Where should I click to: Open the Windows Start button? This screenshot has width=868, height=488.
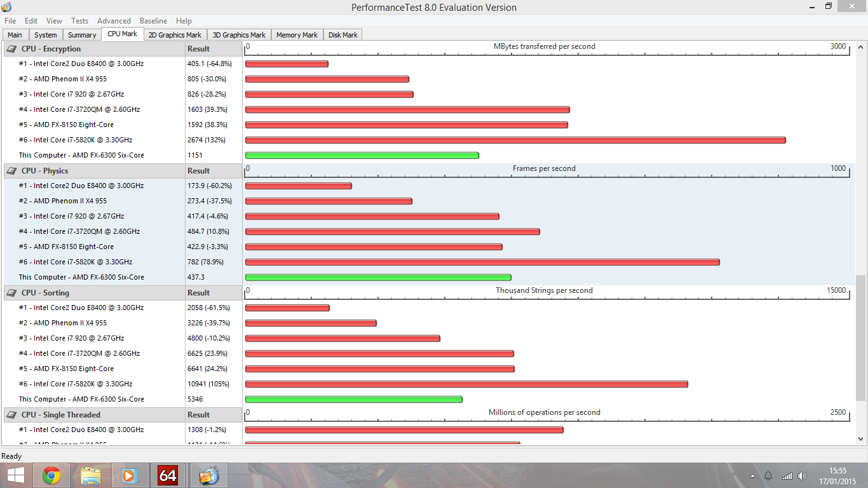tap(15, 475)
